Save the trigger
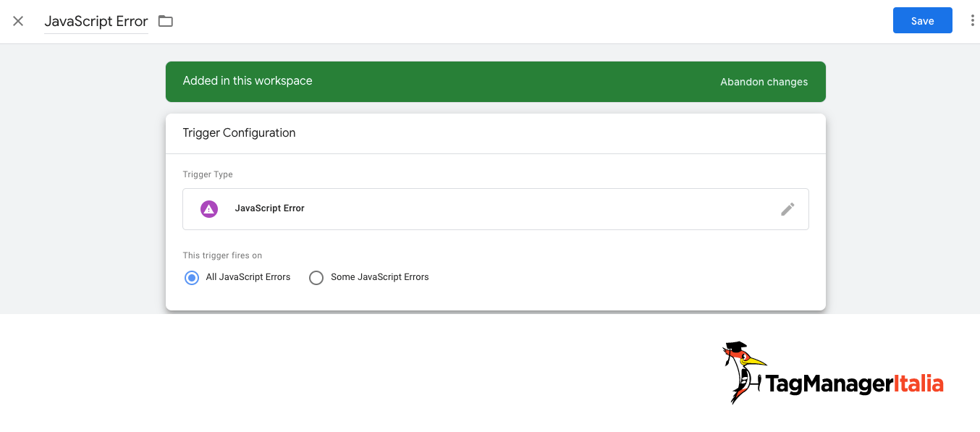 [922, 21]
